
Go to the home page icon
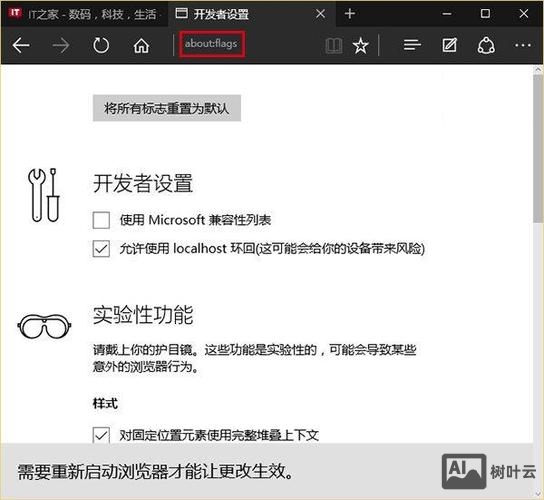141,45
